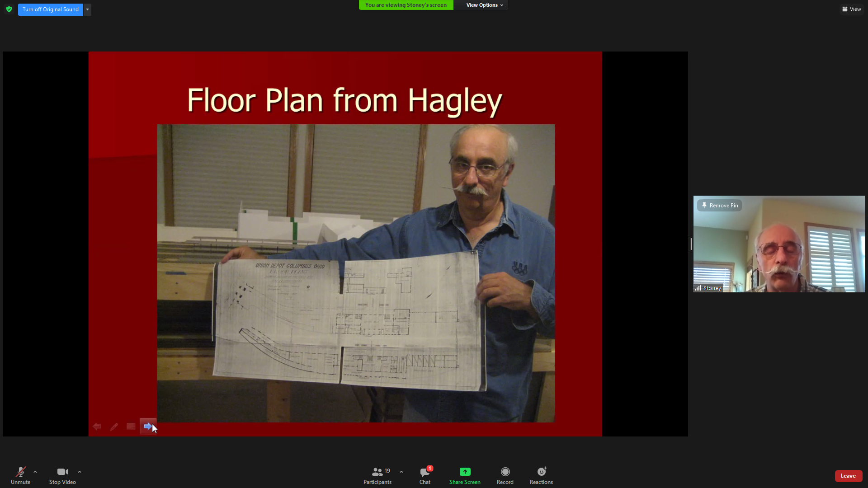868x488 pixels.
Task: Remove Pin from Stoney's video
Action: [x=719, y=205]
